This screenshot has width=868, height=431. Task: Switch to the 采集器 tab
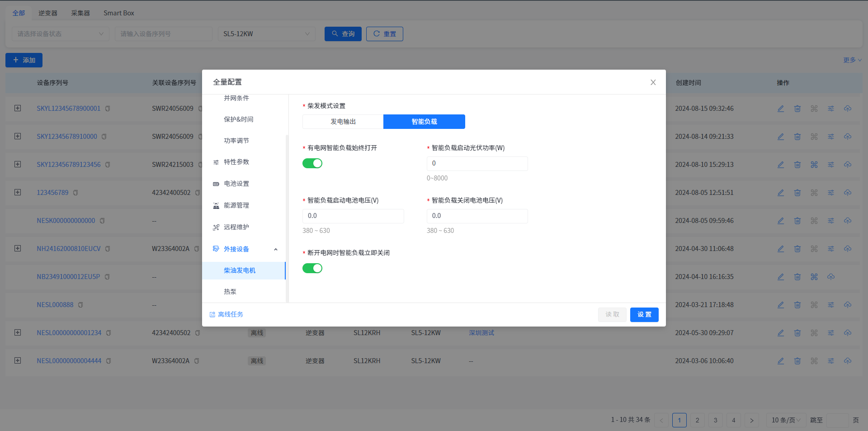pyautogui.click(x=80, y=13)
